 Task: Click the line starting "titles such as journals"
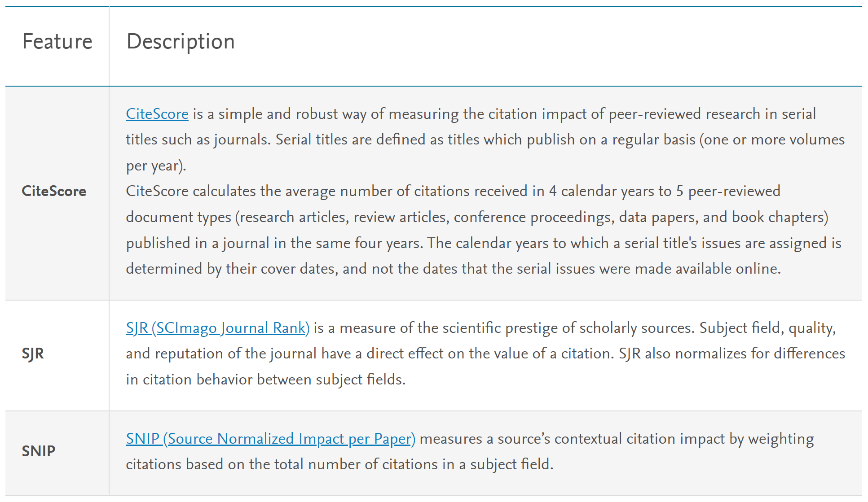pyautogui.click(x=485, y=140)
